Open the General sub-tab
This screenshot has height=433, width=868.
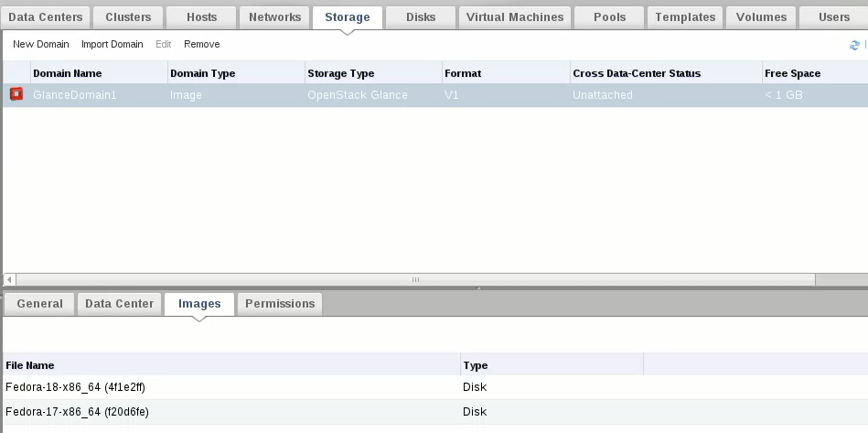[x=39, y=304]
